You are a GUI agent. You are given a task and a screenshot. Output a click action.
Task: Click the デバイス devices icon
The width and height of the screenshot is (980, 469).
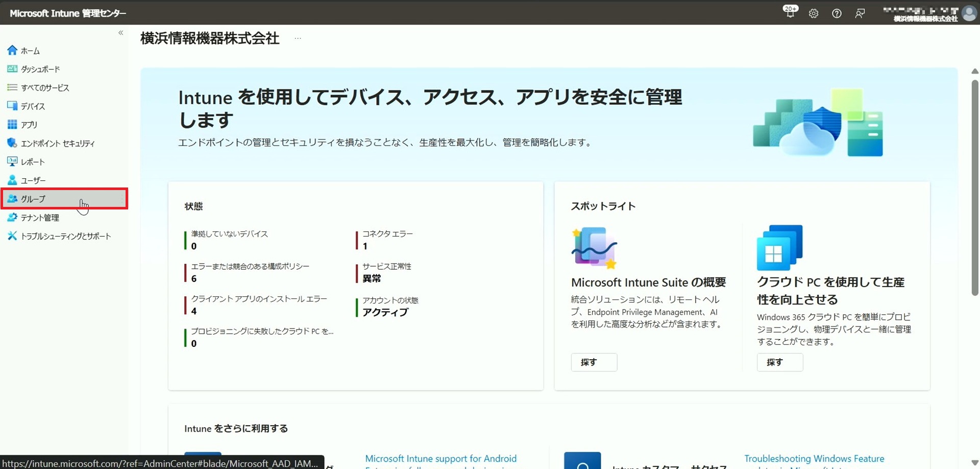click(12, 106)
